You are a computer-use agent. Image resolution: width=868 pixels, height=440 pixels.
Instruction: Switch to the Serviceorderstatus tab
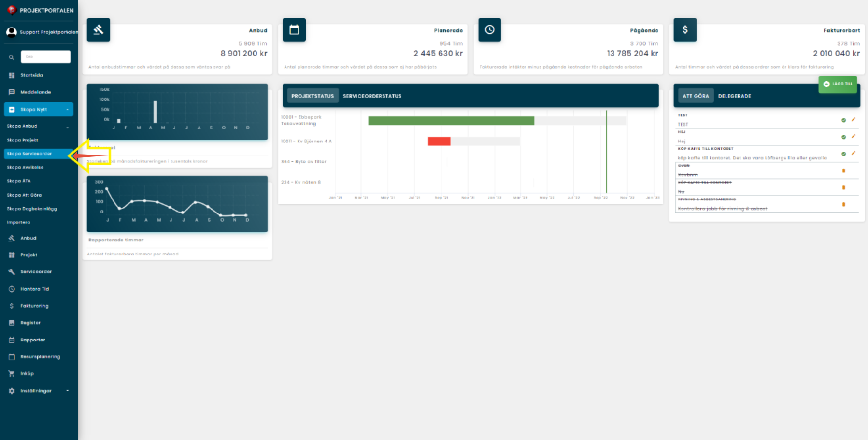372,96
